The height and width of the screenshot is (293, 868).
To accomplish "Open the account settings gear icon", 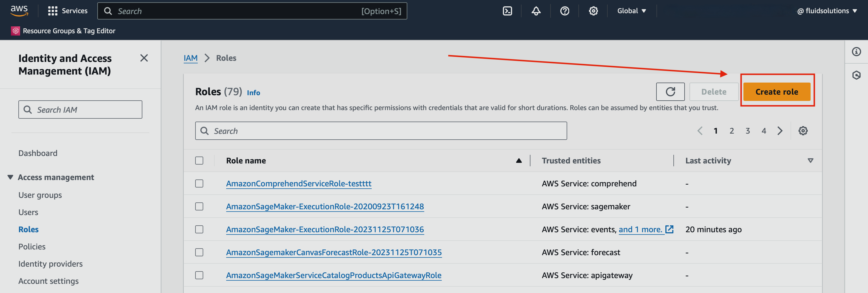I will point(593,11).
